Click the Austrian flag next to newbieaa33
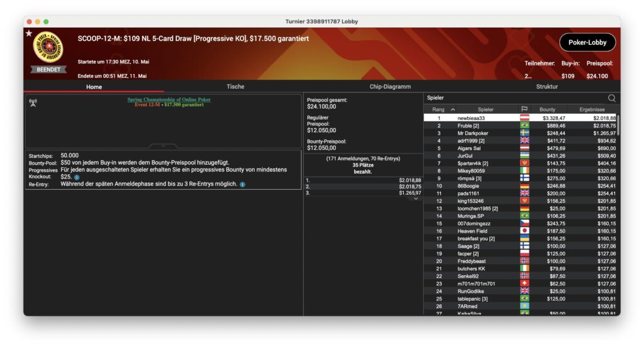Screen dimensions: 644x347 [x=524, y=118]
